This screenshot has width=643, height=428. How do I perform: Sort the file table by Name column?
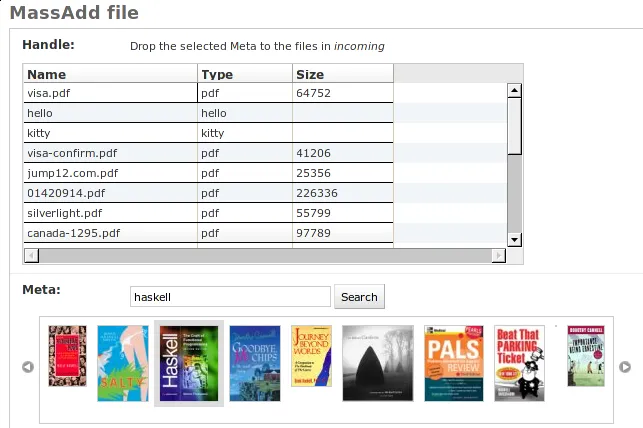coord(110,74)
